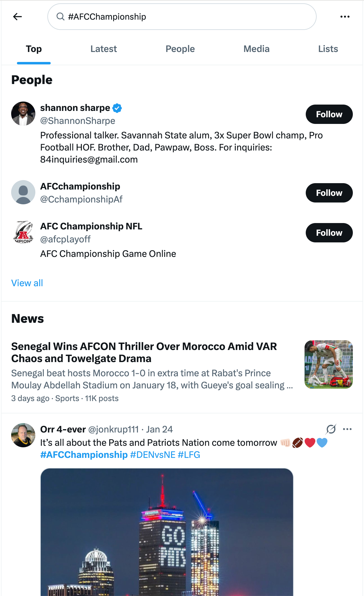Screen dimensions: 364x596
Task: Follow the @afcplayoff account
Action: [x=329, y=233]
